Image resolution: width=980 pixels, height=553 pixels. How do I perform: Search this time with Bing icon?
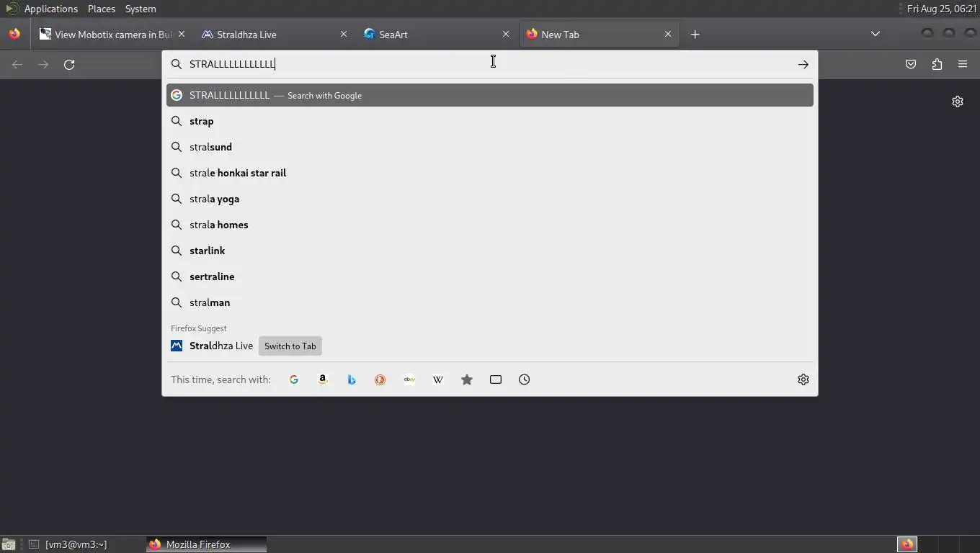click(352, 379)
